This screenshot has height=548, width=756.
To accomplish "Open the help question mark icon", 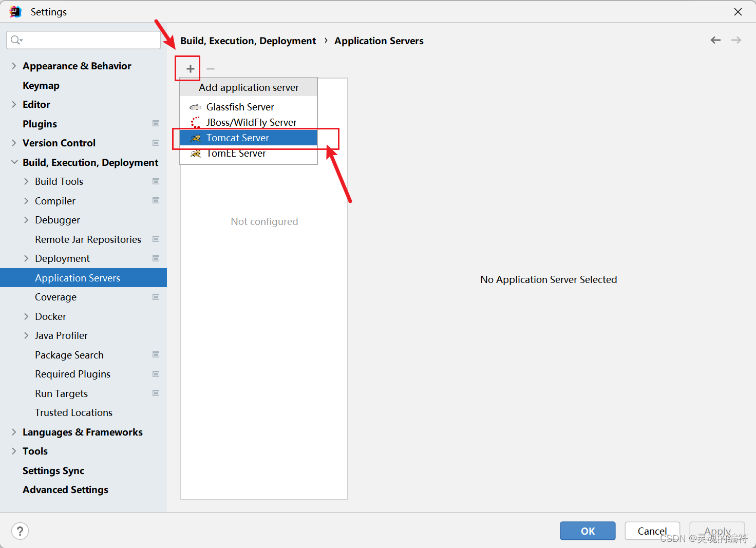I will (x=20, y=531).
